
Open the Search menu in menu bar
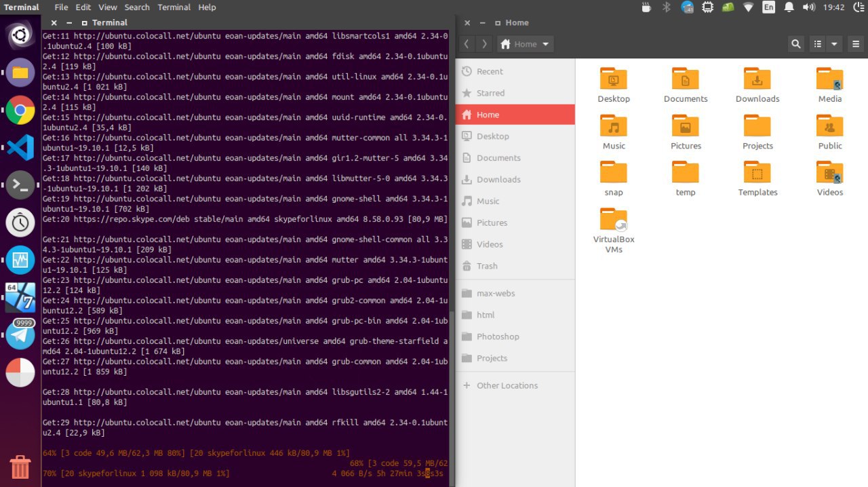tap(137, 7)
